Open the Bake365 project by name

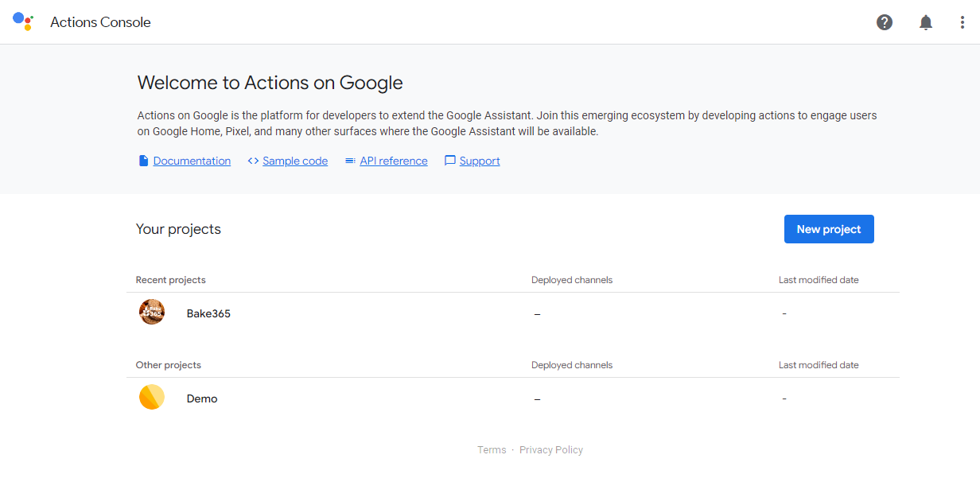208,313
